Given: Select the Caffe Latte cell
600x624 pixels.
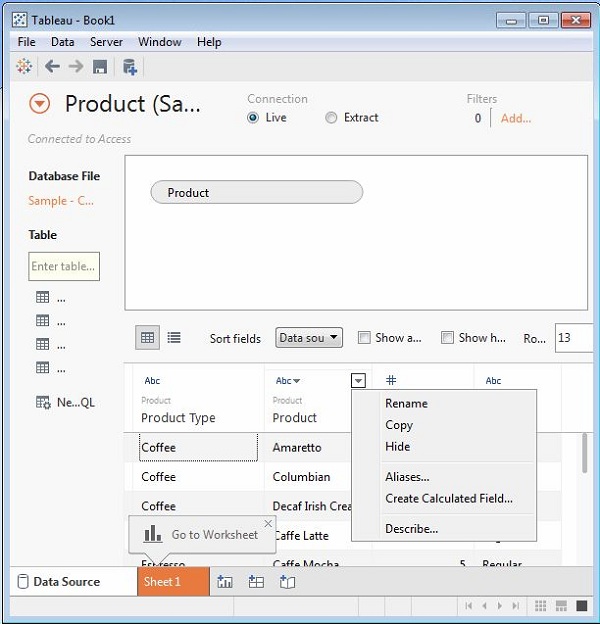Looking at the screenshot, I should (x=302, y=536).
